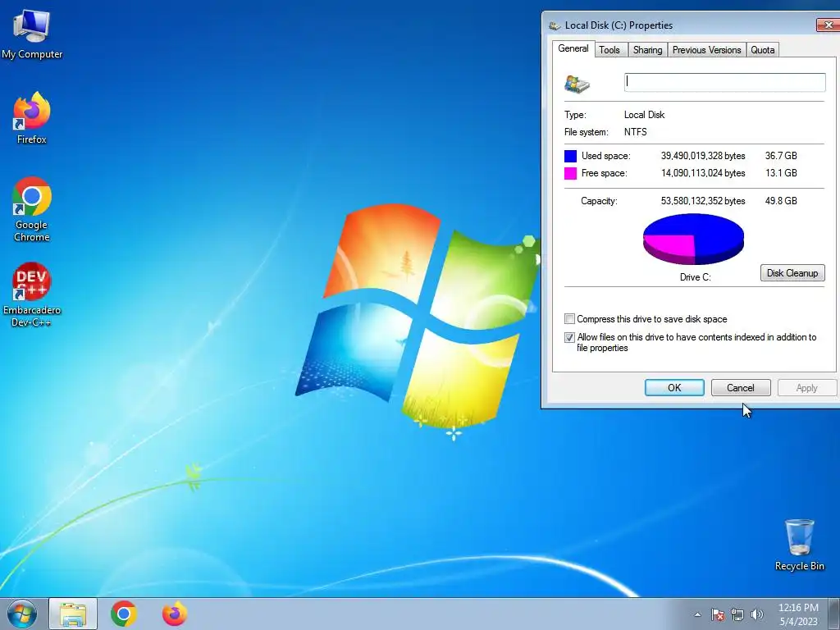Confirm with the OK button
Image resolution: width=840 pixels, height=630 pixels.
pyautogui.click(x=674, y=388)
